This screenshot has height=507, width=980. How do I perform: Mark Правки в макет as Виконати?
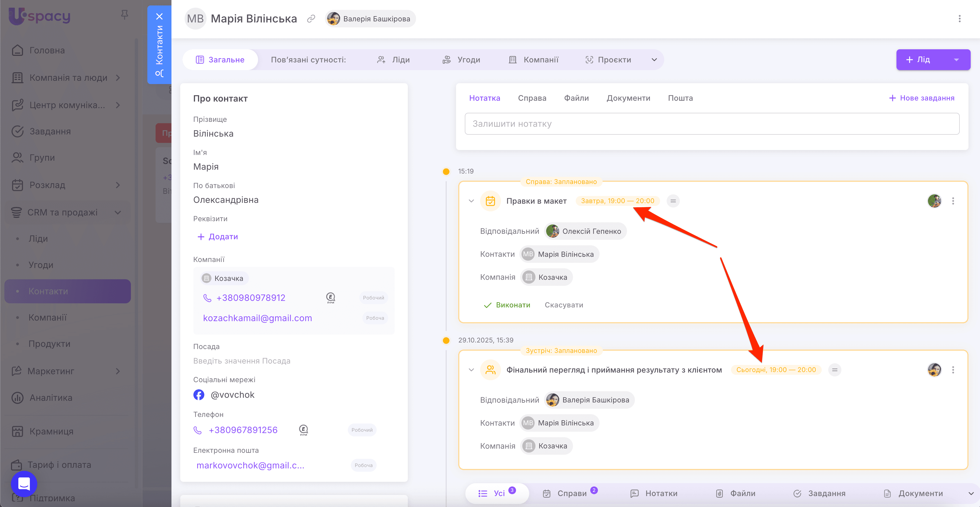[x=507, y=305]
